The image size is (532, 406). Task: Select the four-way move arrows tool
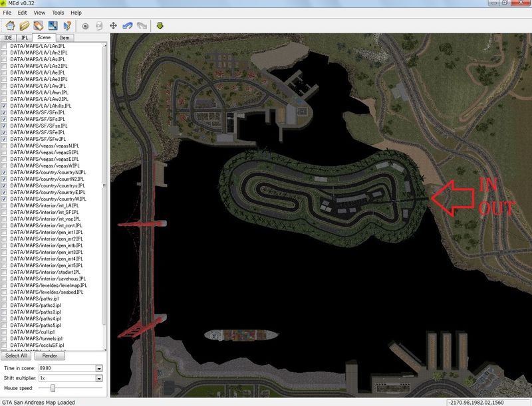[113, 26]
